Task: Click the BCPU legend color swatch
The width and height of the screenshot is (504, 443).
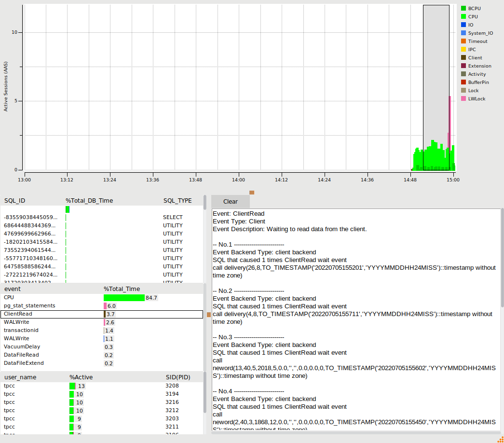Action: point(463,8)
